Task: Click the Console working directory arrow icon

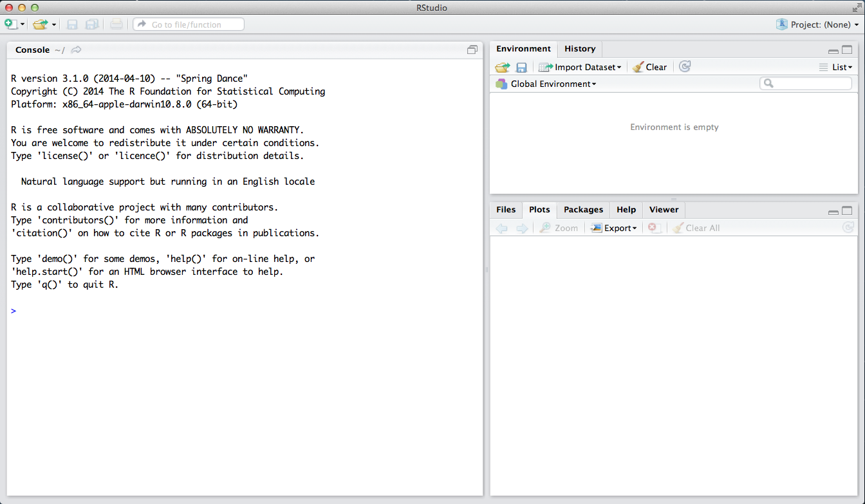Action: (76, 50)
